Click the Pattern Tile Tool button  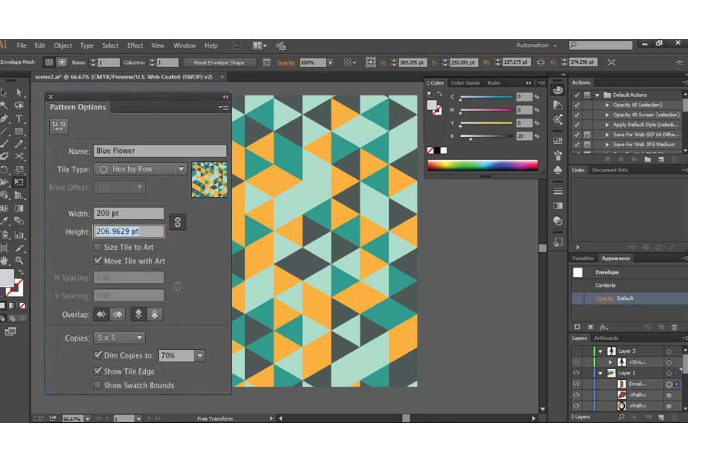[x=59, y=126]
